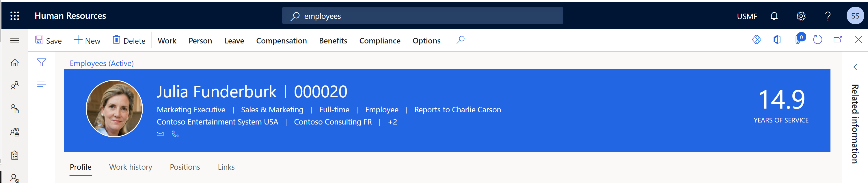Open the settings gear icon
868x183 pixels.
(x=801, y=16)
